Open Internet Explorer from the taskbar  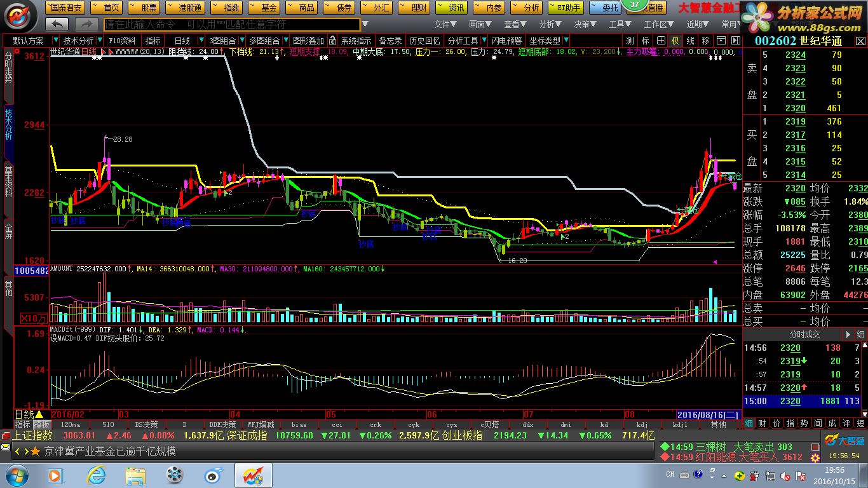[x=97, y=474]
